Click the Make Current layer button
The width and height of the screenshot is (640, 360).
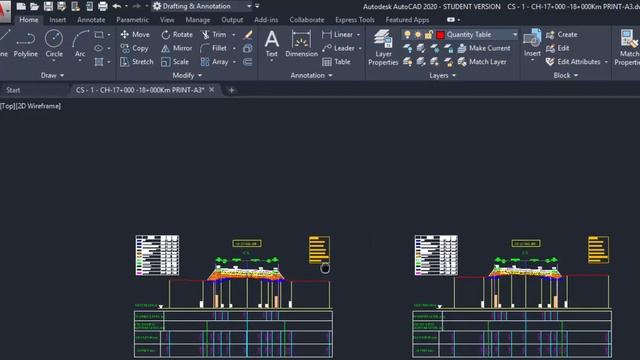point(484,48)
